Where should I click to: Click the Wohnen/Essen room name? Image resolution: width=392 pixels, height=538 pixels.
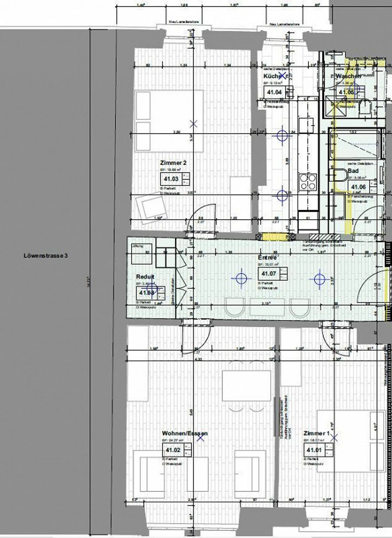pyautogui.click(x=185, y=433)
